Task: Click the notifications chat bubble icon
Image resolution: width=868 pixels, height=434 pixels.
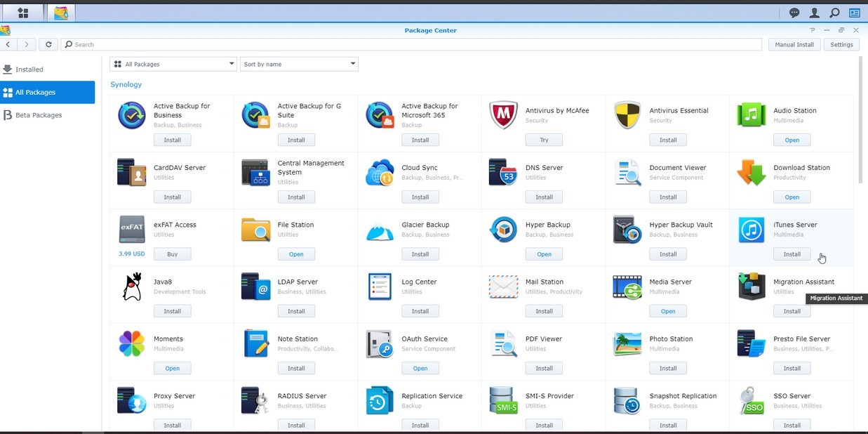Action: 794,13
